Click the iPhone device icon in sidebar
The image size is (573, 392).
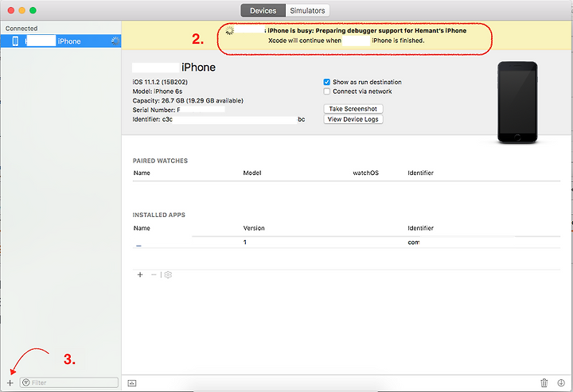pyautogui.click(x=15, y=41)
